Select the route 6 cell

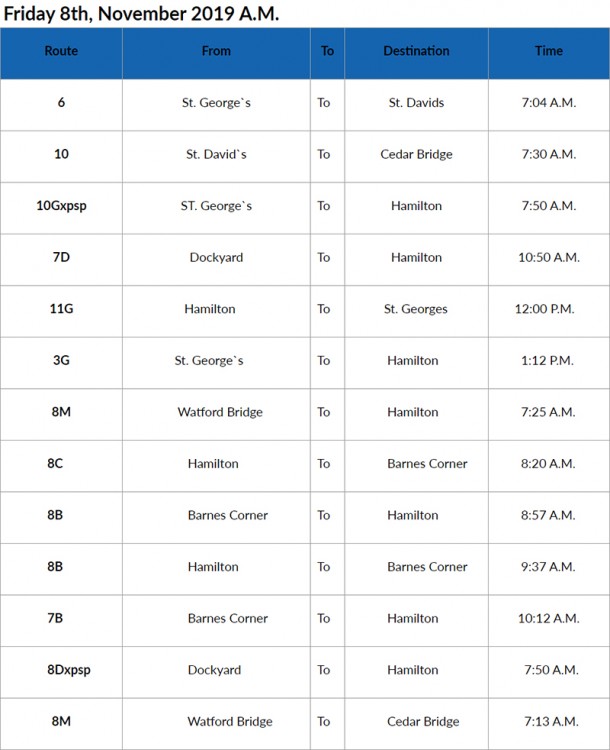(61, 103)
